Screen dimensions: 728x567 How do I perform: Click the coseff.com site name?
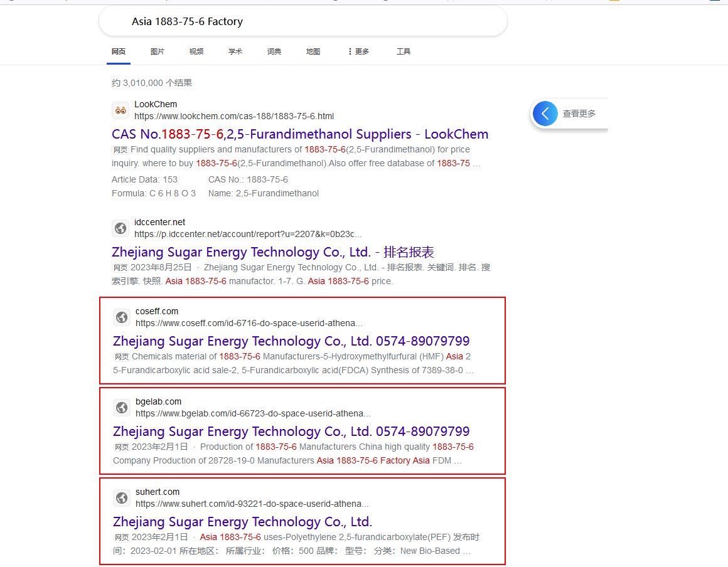(157, 311)
